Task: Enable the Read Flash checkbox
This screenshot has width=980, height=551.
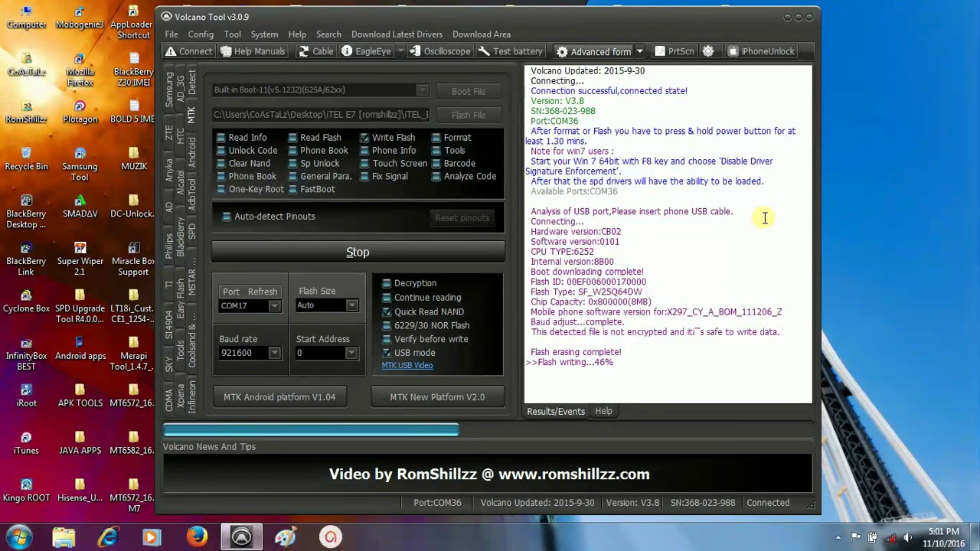Action: [x=292, y=138]
